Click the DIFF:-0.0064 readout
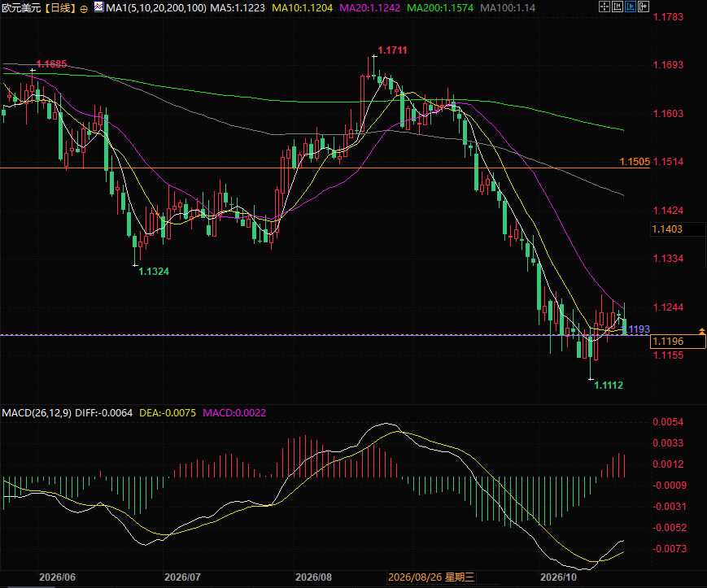707x588 pixels. (x=103, y=412)
